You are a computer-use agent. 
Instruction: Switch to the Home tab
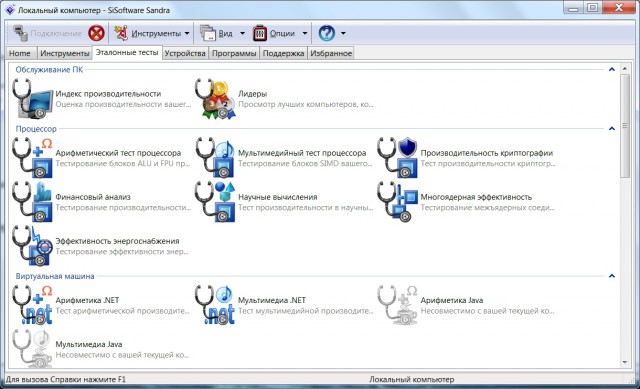coord(20,53)
